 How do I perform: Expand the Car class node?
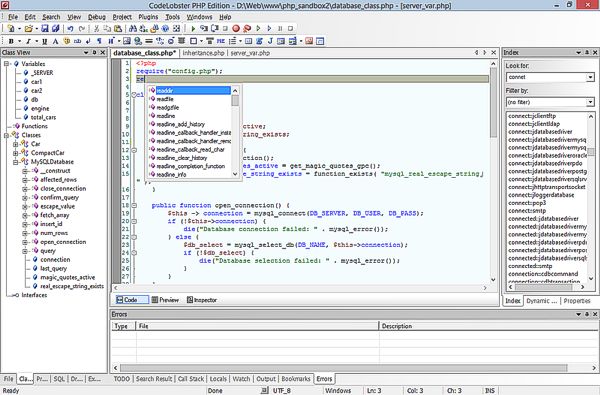15,144
